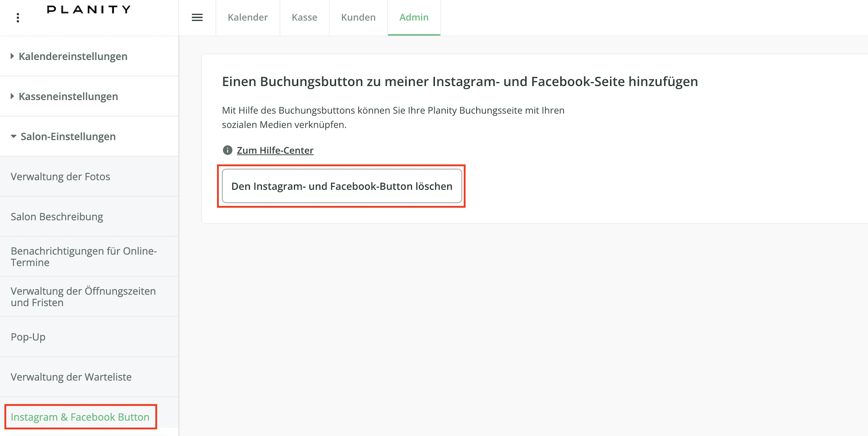Open the Zum Hilfe-Center link

pos(275,150)
